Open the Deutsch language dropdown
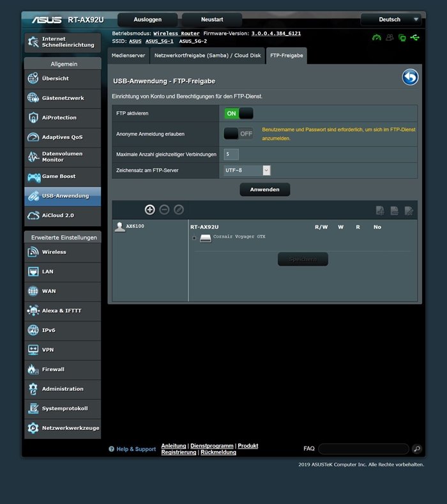 point(391,20)
